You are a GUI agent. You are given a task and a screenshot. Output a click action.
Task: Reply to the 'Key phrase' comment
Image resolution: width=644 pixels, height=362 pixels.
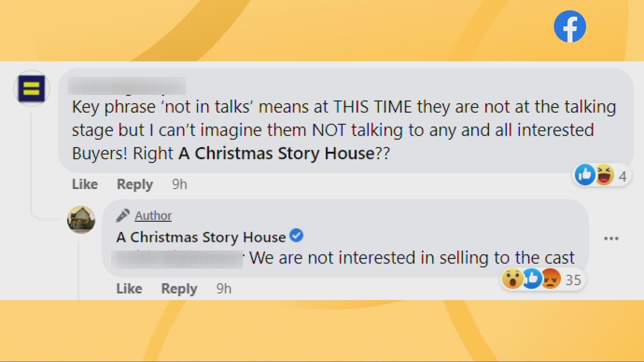click(135, 184)
